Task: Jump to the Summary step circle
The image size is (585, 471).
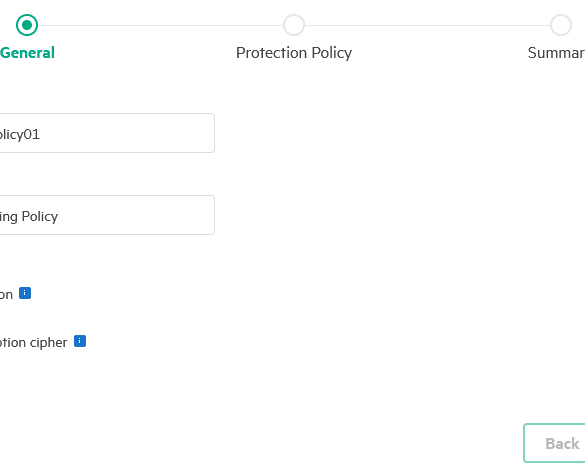Action: tap(561, 25)
